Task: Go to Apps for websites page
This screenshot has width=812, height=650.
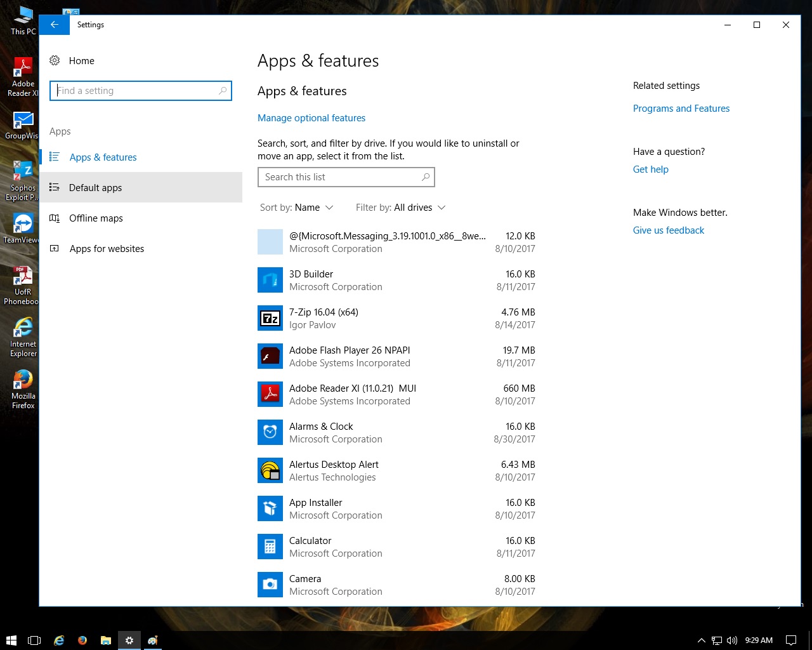Action: [x=141, y=248]
